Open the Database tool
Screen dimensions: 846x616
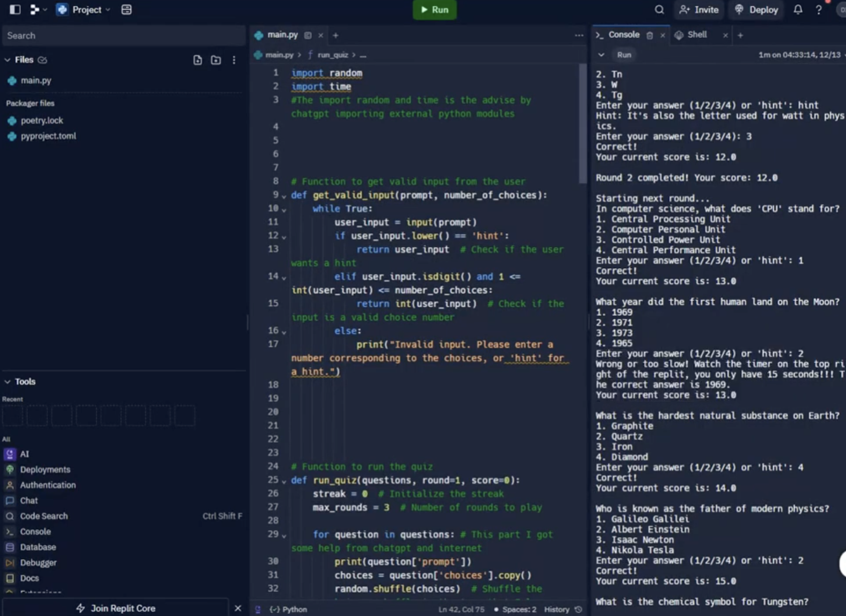click(37, 547)
